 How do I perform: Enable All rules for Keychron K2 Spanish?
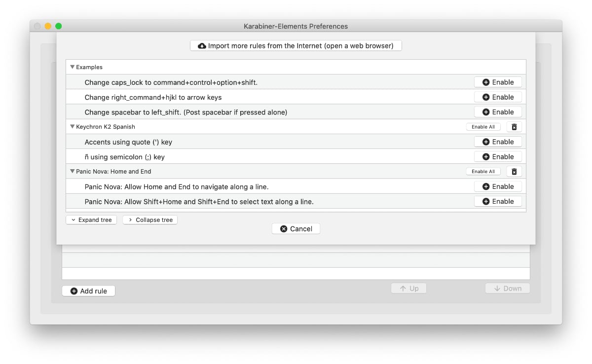click(483, 127)
